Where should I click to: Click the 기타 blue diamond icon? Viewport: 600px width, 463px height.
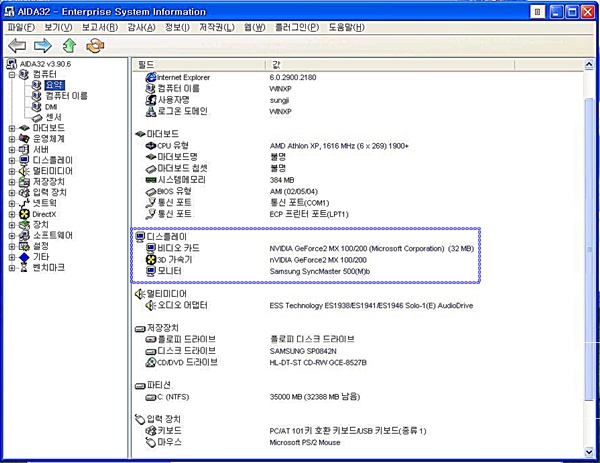(x=24, y=257)
